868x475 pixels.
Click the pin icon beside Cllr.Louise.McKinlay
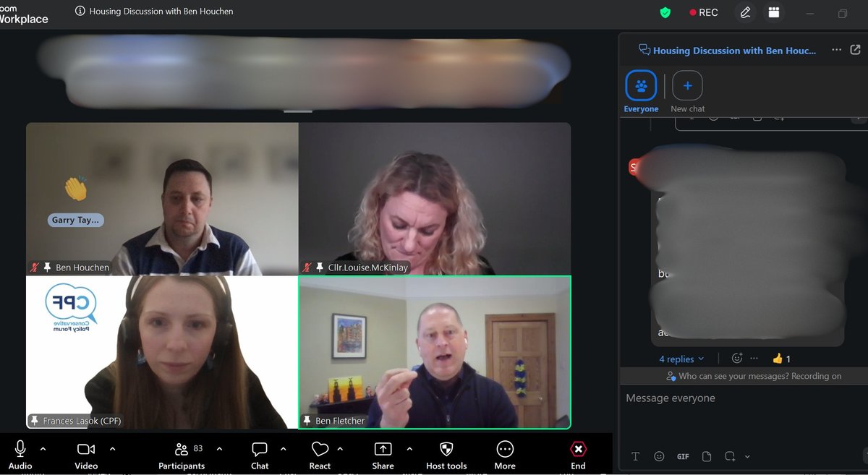320,268
